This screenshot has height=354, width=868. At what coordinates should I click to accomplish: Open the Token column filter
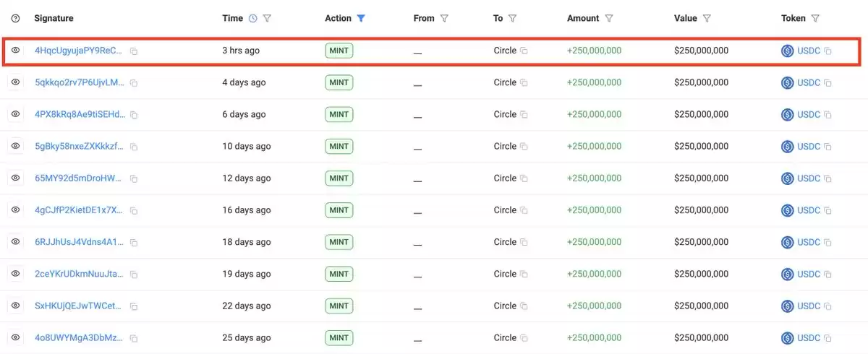tap(815, 19)
